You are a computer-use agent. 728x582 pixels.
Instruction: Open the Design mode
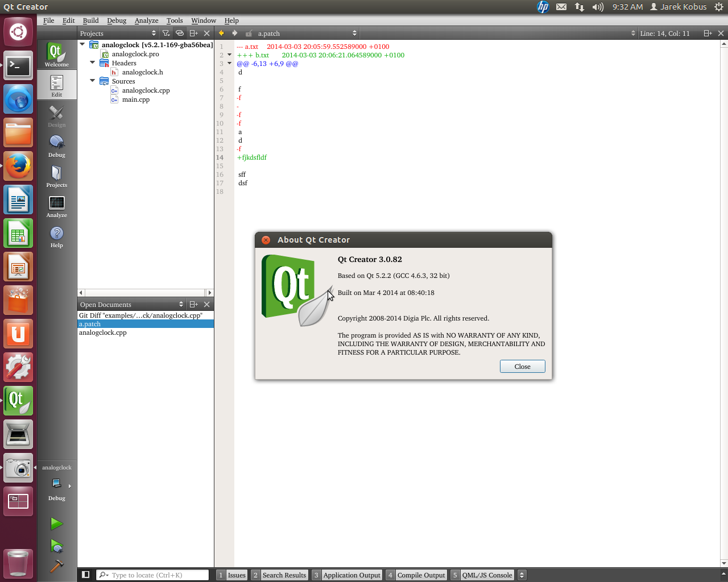pos(57,115)
